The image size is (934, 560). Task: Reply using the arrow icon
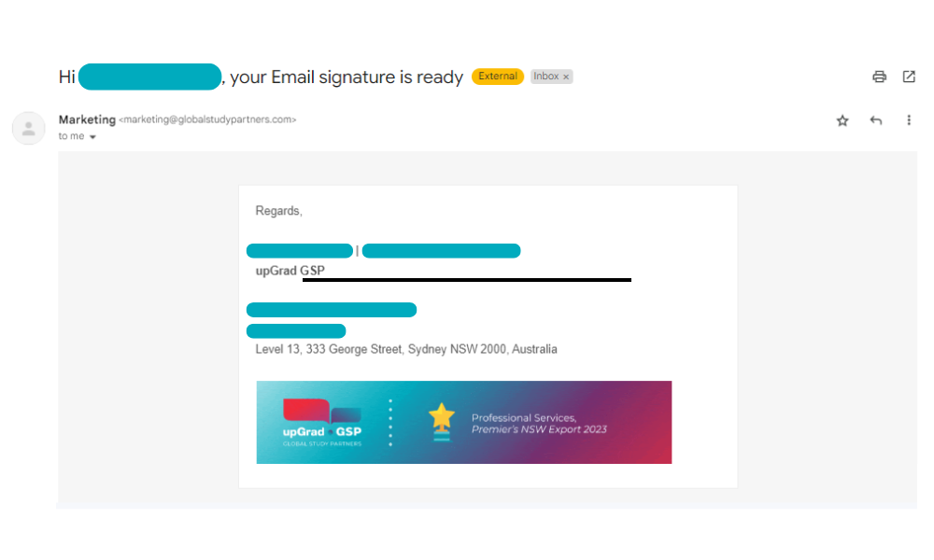point(876,120)
